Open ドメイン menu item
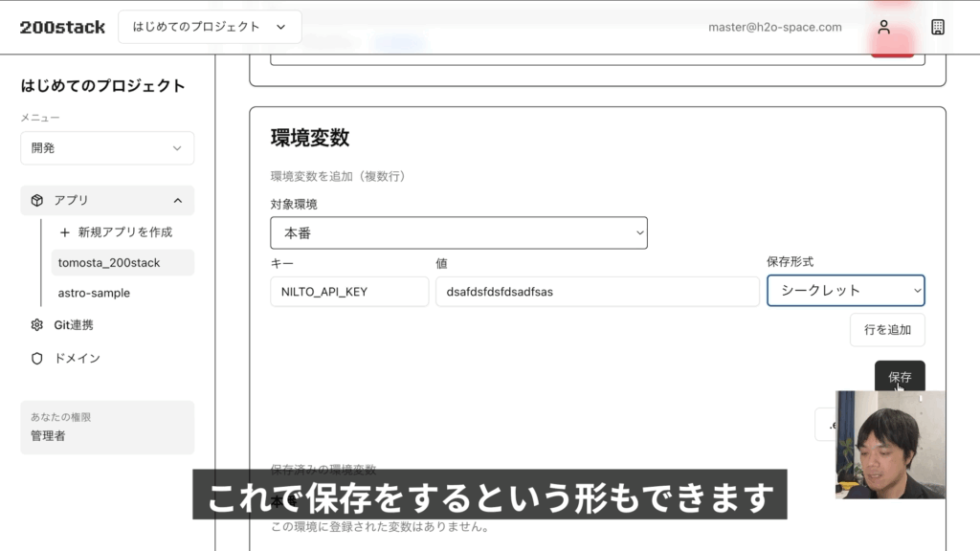980x551 pixels. pyautogui.click(x=77, y=359)
